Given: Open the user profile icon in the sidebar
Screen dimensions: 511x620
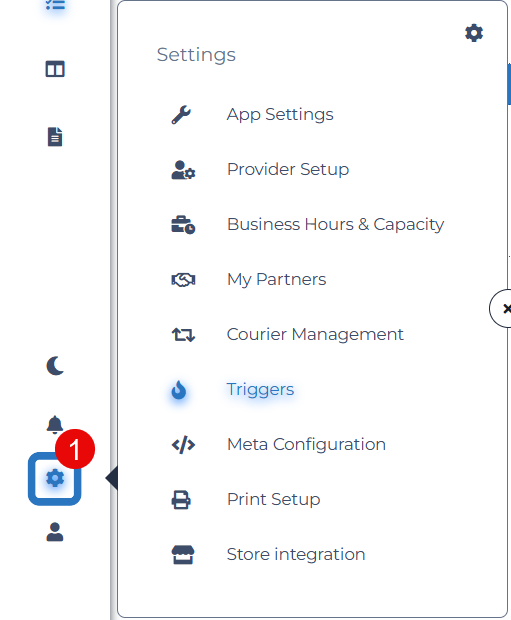Looking at the screenshot, I should point(55,532).
